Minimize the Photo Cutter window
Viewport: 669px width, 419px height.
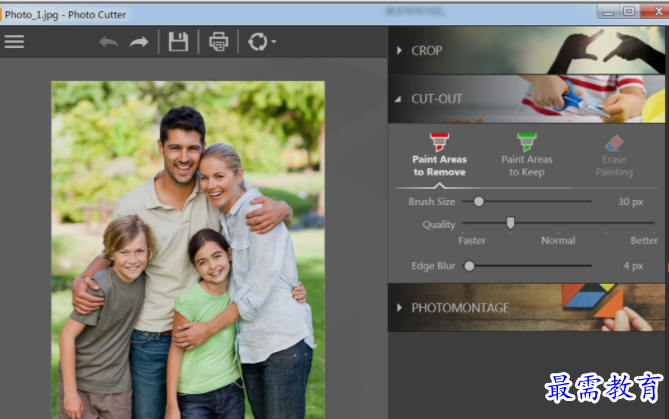click(x=608, y=12)
